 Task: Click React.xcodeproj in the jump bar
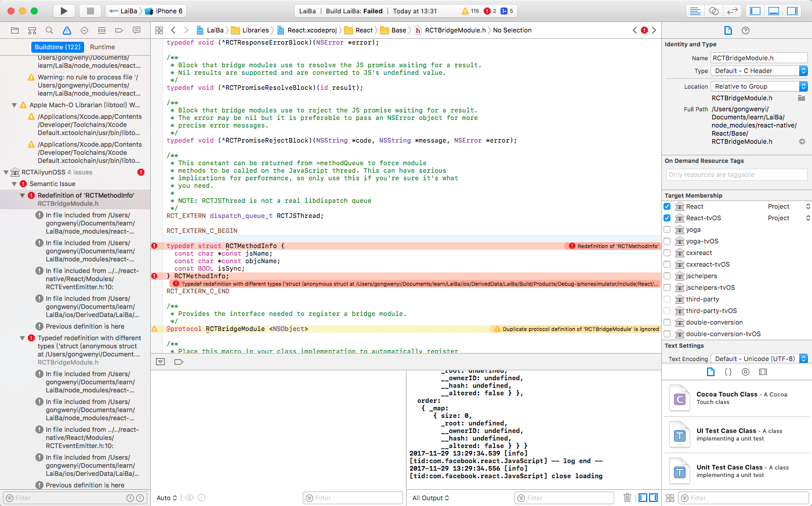click(307, 30)
